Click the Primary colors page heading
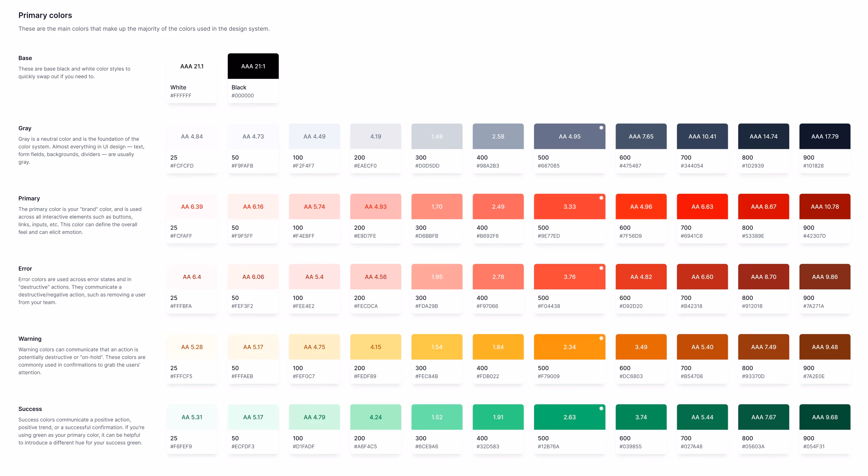This screenshot has height=476, width=868. click(x=45, y=15)
